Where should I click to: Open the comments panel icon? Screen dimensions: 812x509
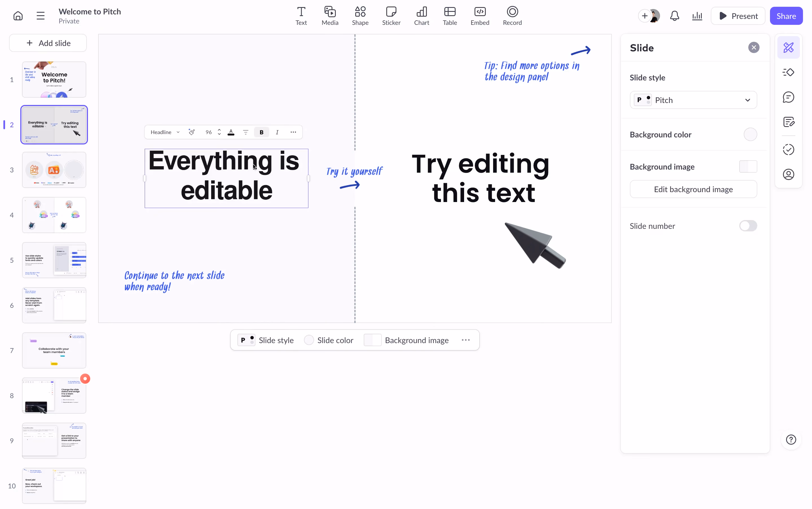[788, 97]
